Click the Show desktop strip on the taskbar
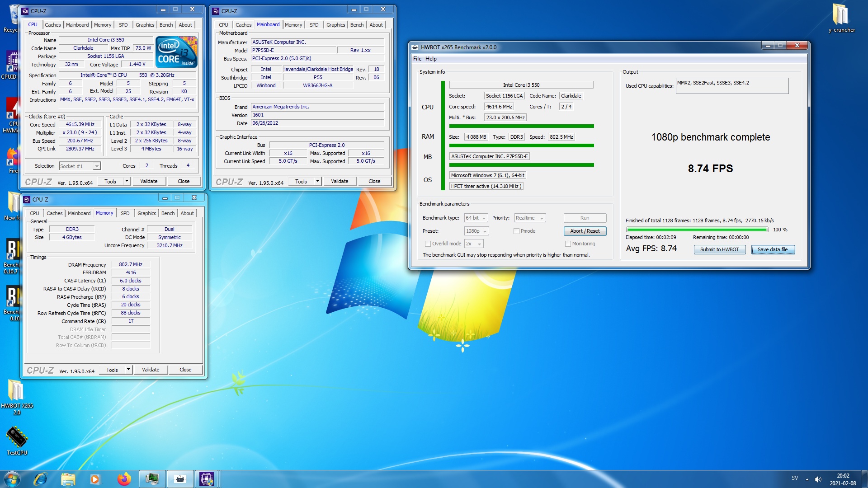 864,479
